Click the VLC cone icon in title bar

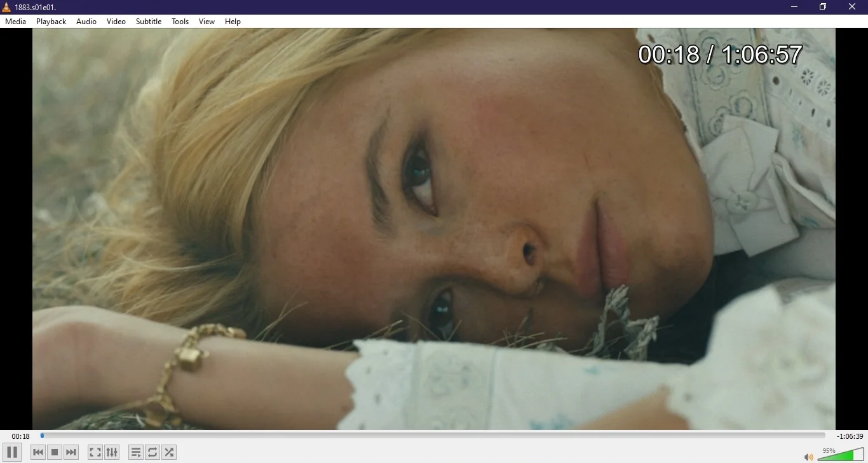[6, 7]
